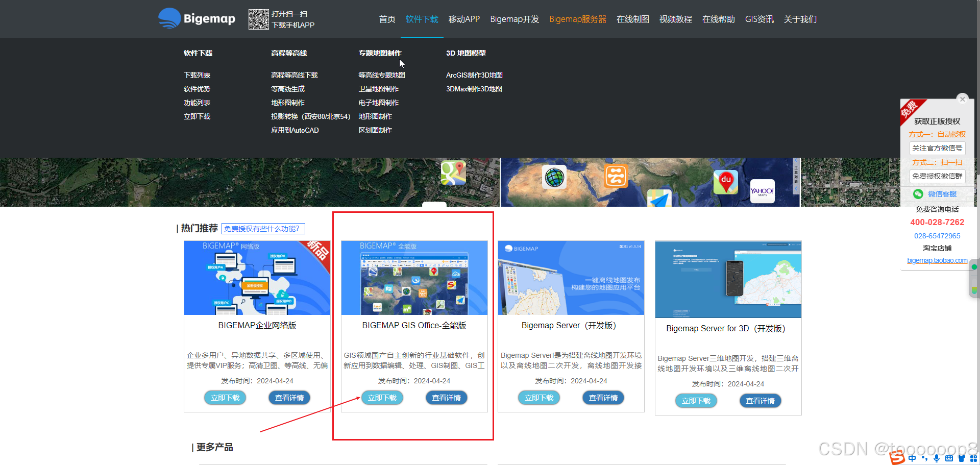Select 功能列表 in the dropdown menu
The image size is (980, 465).
point(197,103)
